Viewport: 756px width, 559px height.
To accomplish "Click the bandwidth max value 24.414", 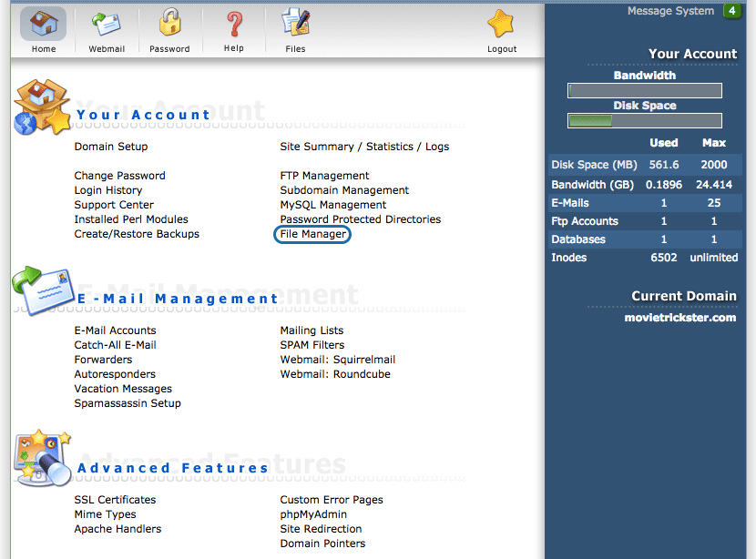I will coord(713,185).
